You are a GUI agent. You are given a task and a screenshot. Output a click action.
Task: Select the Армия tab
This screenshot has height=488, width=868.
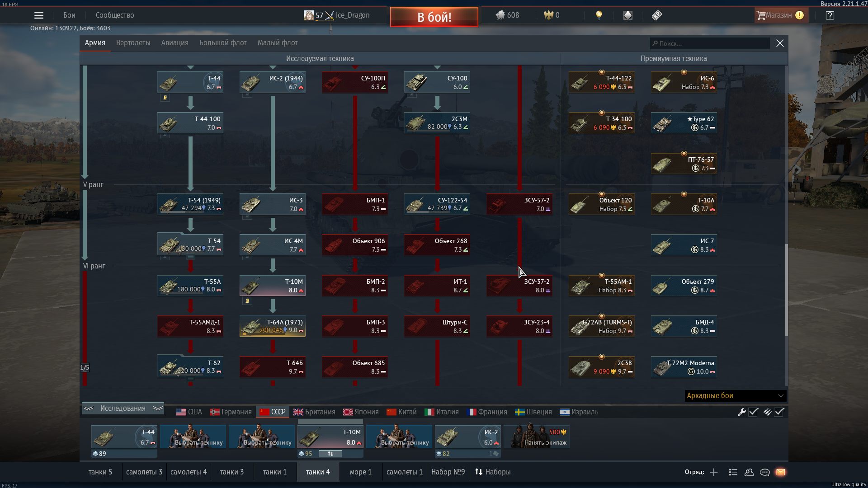tap(95, 43)
